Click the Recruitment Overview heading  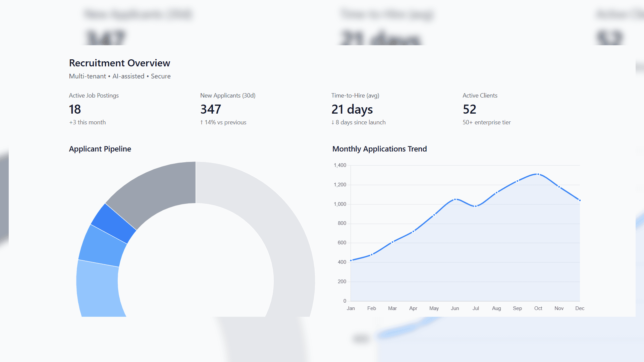[119, 63]
